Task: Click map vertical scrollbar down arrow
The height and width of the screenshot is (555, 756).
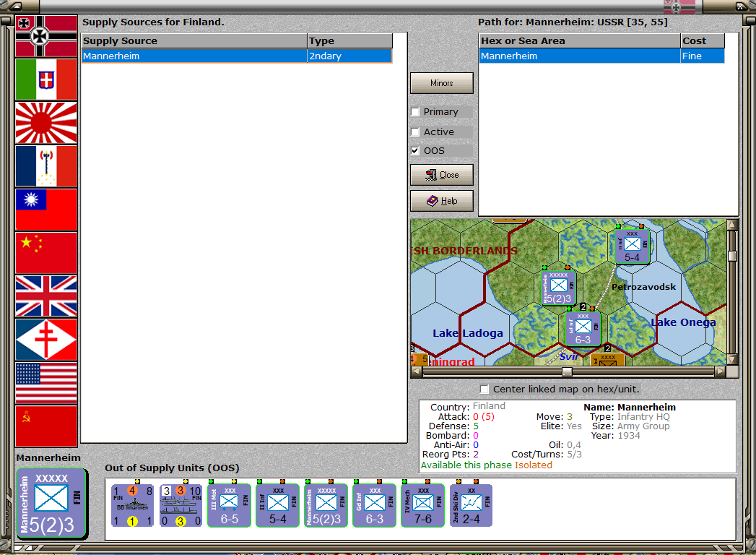Action: (x=732, y=360)
